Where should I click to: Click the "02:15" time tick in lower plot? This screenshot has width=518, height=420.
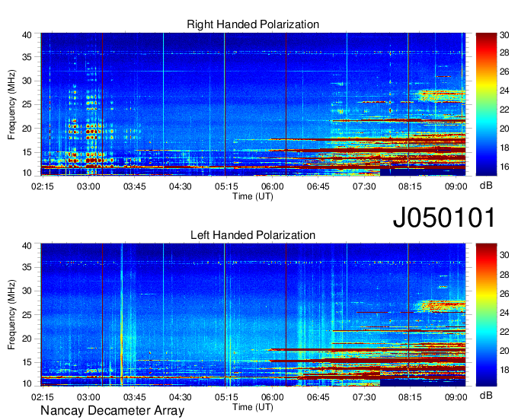[43, 397]
